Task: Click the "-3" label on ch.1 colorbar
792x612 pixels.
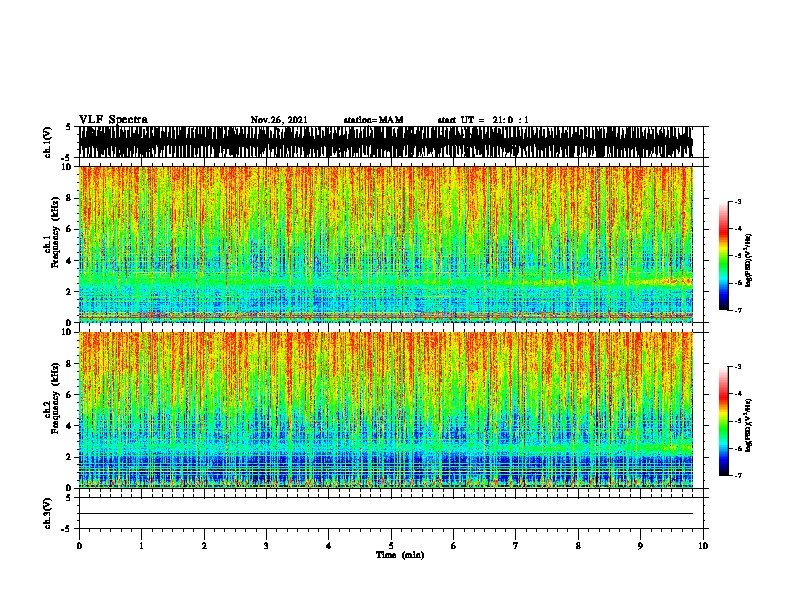Action: [x=738, y=201]
